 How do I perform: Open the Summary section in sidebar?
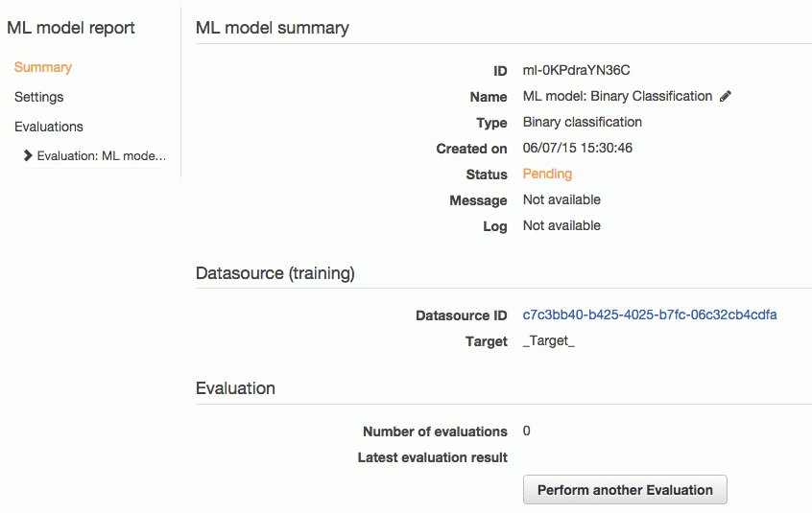click(43, 67)
